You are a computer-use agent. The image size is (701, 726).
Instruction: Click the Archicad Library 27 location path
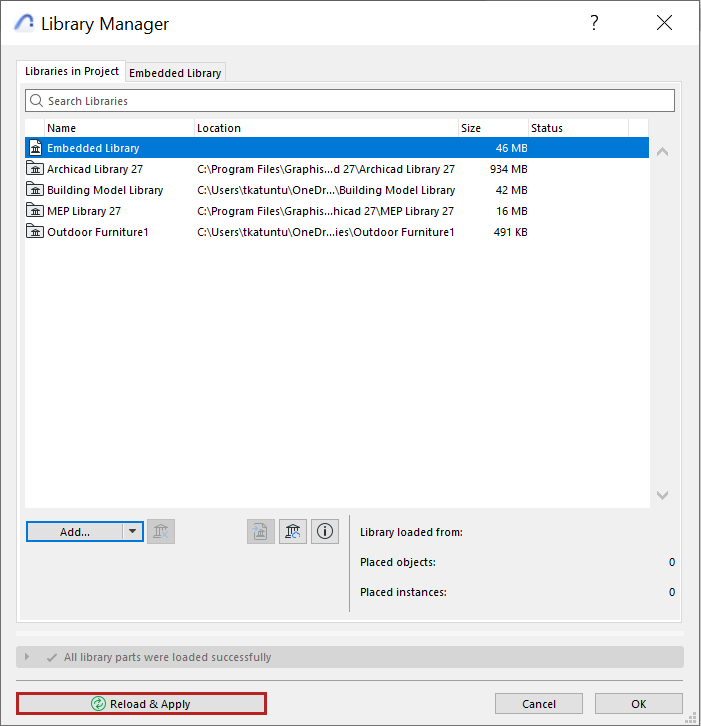pyautogui.click(x=326, y=169)
